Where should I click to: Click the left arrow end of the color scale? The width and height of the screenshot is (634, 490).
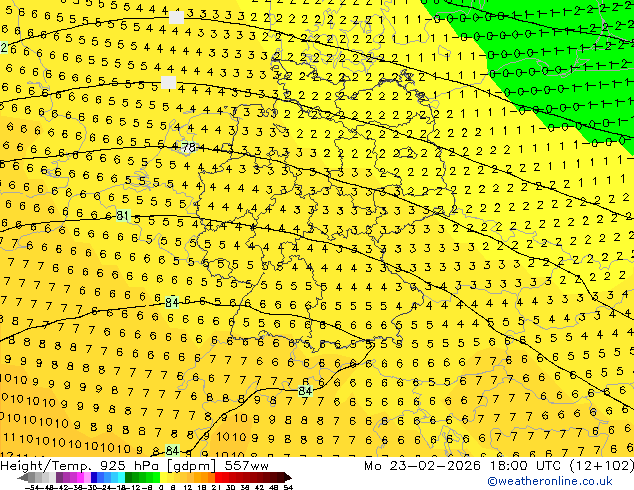pyautogui.click(x=22, y=477)
